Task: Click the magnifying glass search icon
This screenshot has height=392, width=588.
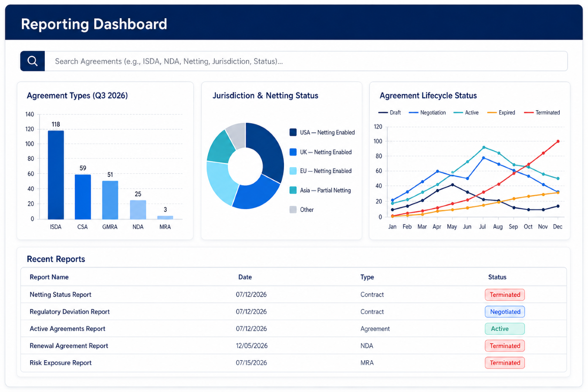Action: coord(33,61)
